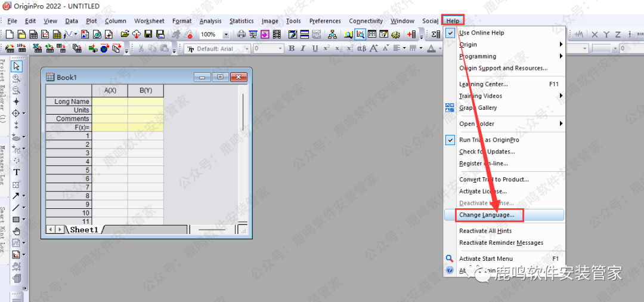Select the Pointer tool in left toolbar

17,66
